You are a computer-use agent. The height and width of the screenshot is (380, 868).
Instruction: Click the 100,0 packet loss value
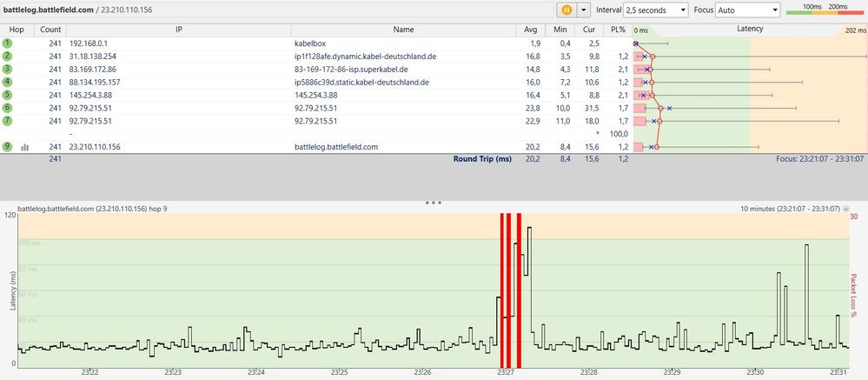click(619, 134)
